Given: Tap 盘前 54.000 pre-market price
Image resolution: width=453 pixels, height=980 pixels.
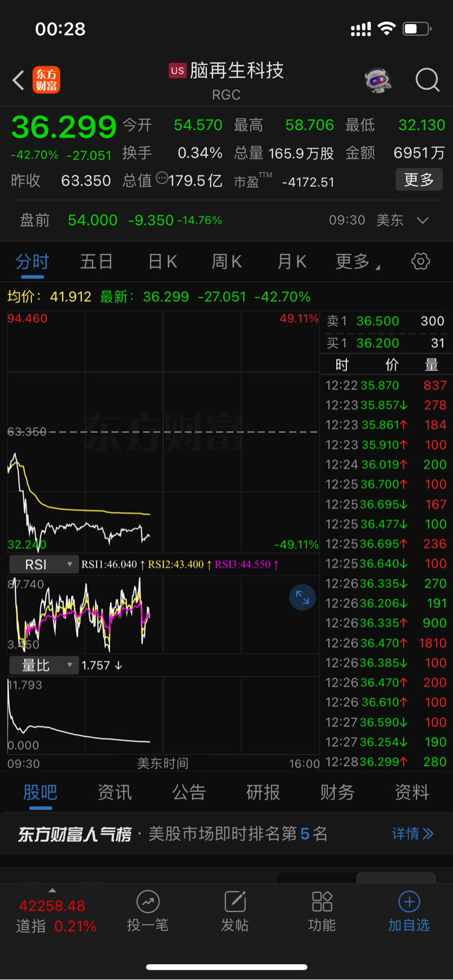Looking at the screenshot, I should (93, 220).
